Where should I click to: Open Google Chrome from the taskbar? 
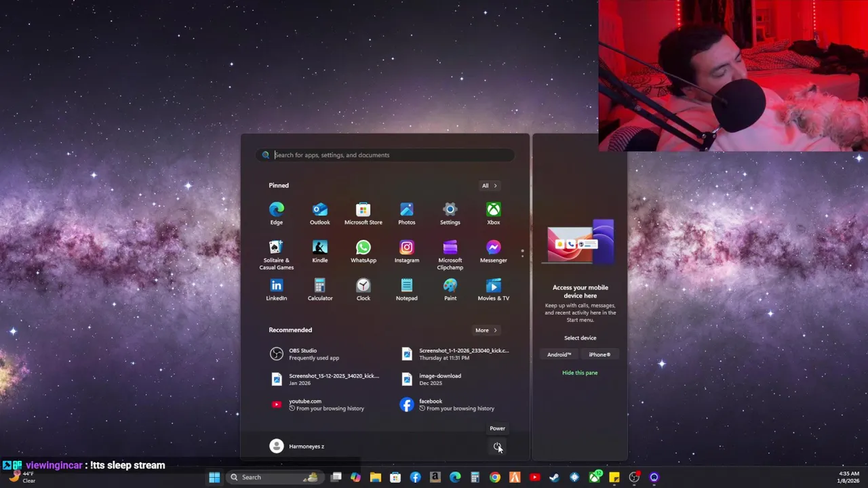point(495,477)
